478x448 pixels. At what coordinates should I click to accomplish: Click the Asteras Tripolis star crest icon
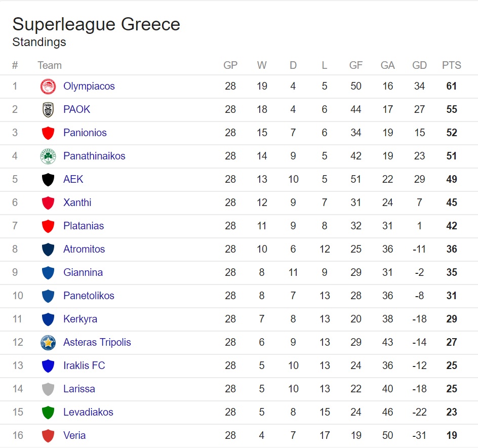tap(48, 343)
